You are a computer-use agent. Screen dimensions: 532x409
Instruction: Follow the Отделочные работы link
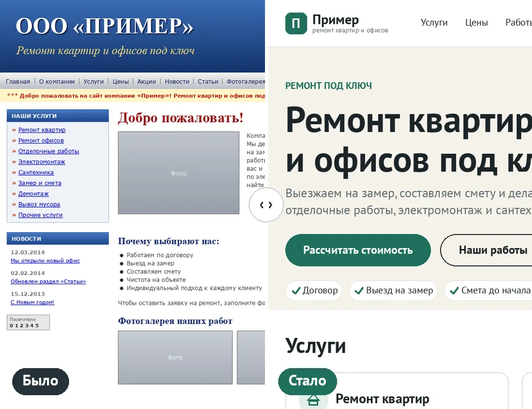pyautogui.click(x=49, y=151)
